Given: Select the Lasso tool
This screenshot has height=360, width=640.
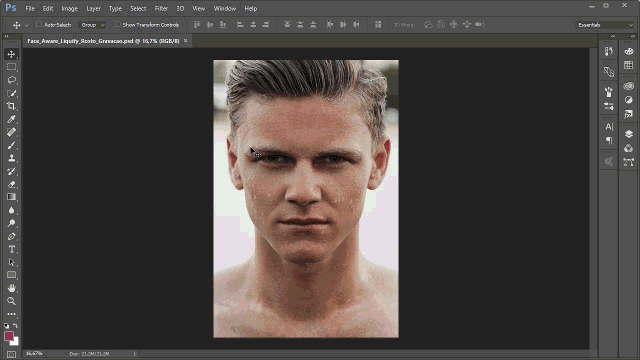Looking at the screenshot, I should coord(11,80).
